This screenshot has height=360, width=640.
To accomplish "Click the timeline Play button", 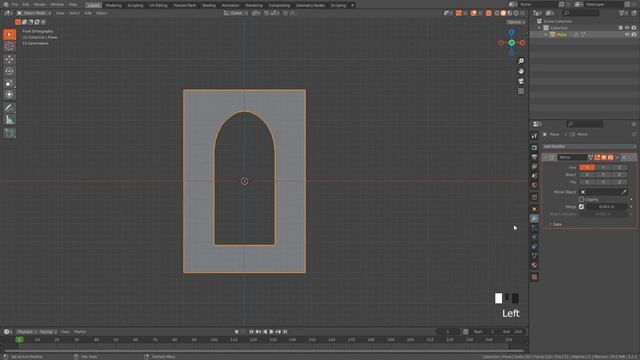I will tap(271, 332).
